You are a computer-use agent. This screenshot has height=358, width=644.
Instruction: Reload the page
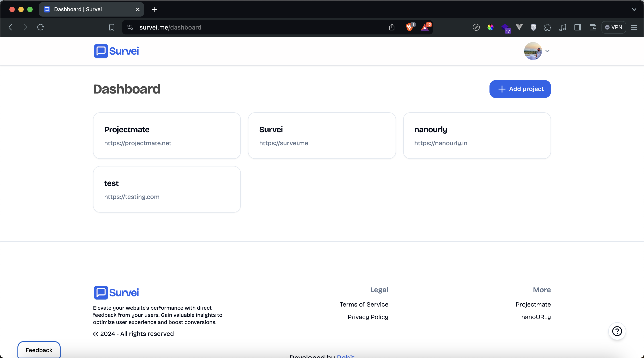[x=40, y=27]
